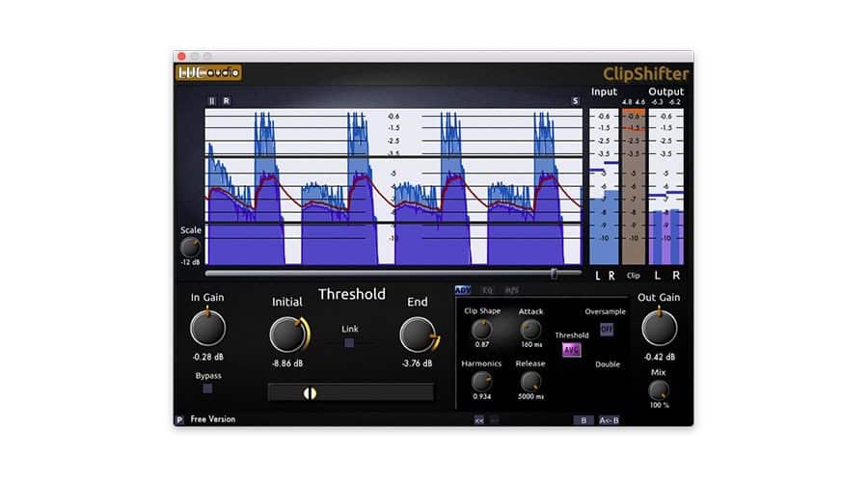Screen dimensions: 868x482
Task: Toggle the Bypass switch
Action: [x=207, y=388]
